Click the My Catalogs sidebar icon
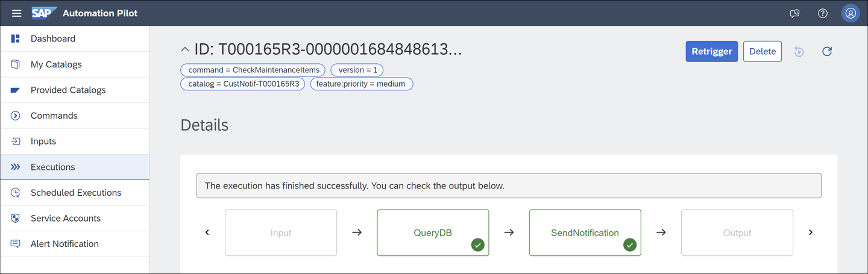Image resolution: width=868 pixels, height=274 pixels. point(16,64)
